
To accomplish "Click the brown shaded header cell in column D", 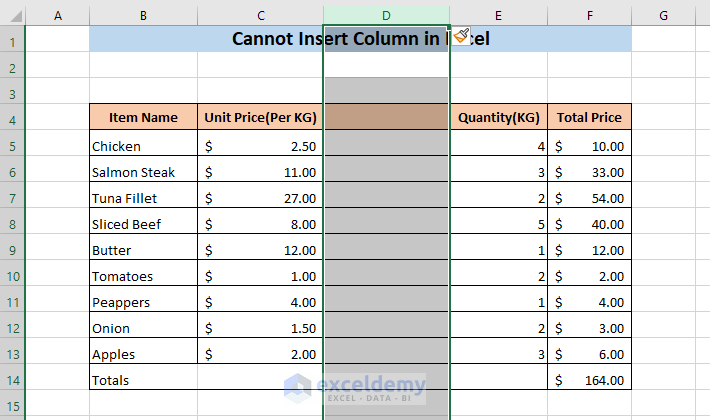I will click(386, 118).
